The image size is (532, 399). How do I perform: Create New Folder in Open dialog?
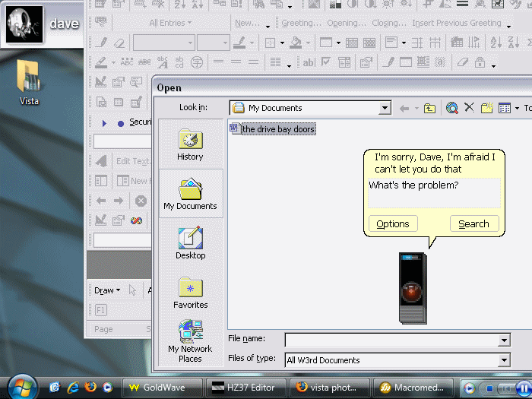coord(486,108)
